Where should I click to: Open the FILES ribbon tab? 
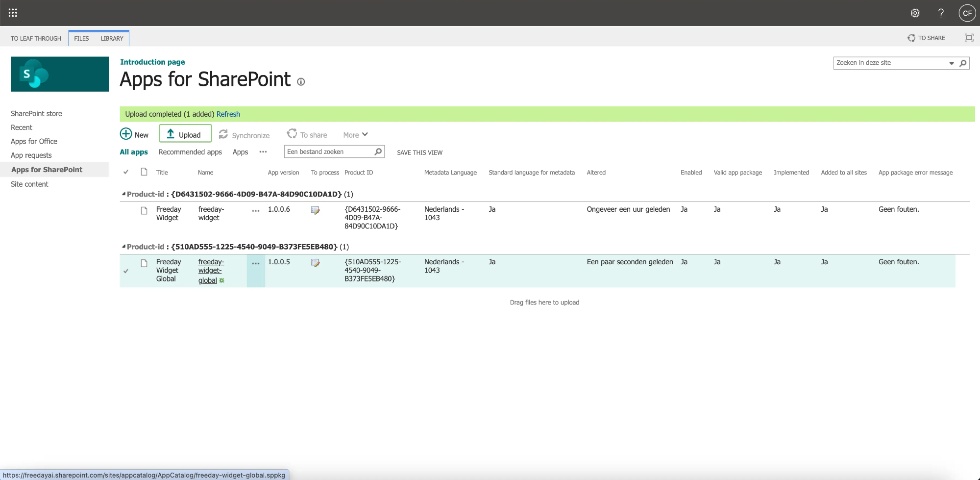(81, 39)
